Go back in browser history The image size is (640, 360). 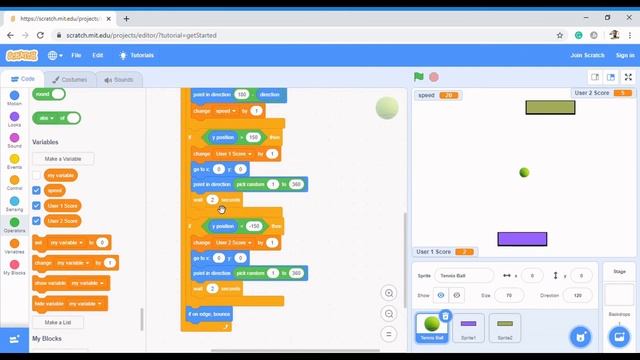(10, 36)
